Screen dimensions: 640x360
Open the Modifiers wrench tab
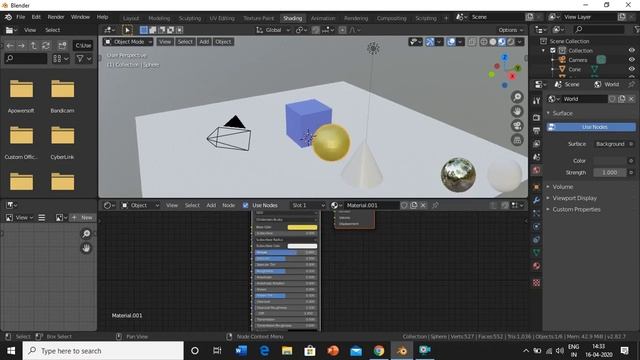coord(536,200)
